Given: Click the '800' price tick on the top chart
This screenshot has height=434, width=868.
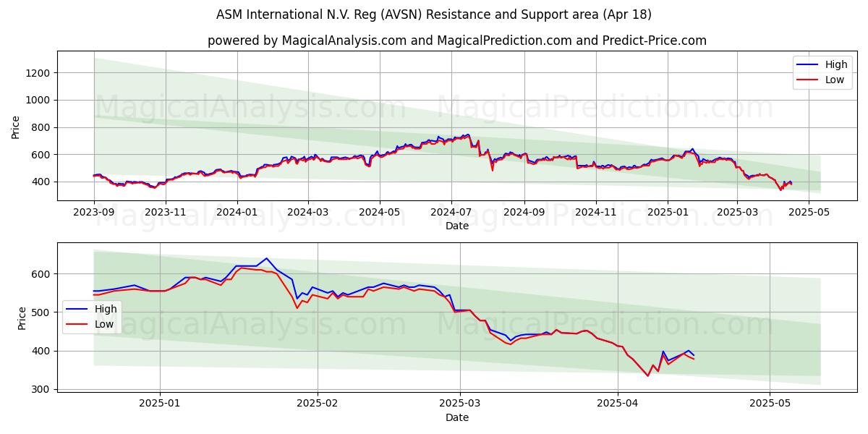Looking at the screenshot, I should (42, 128).
